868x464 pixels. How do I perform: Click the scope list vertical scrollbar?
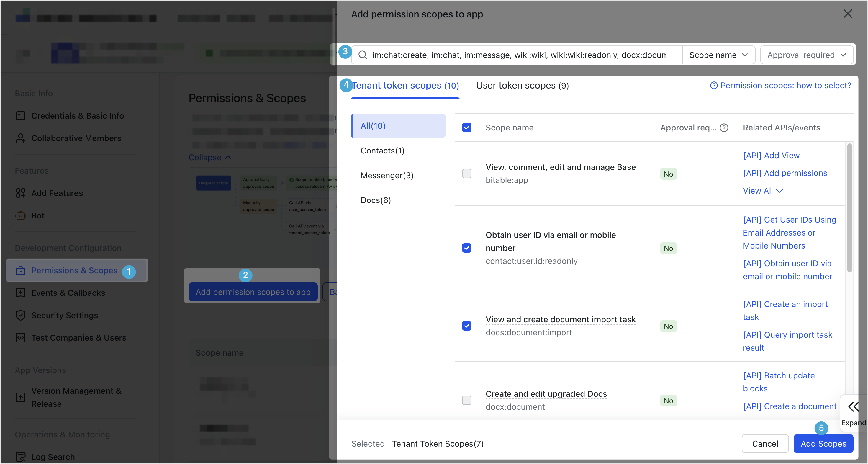coord(849,208)
